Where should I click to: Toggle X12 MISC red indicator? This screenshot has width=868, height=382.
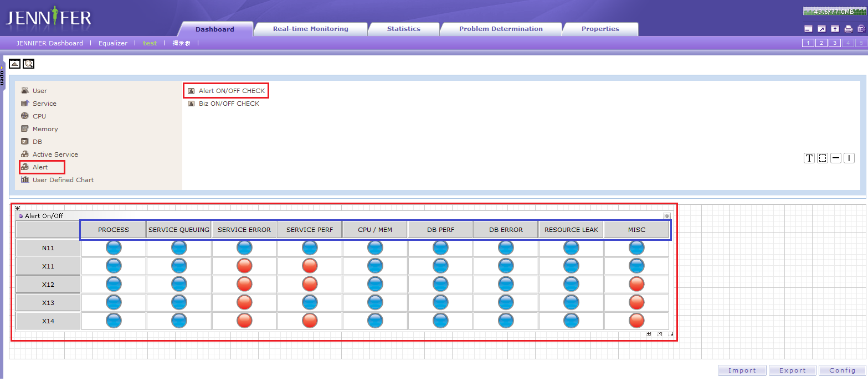(636, 285)
